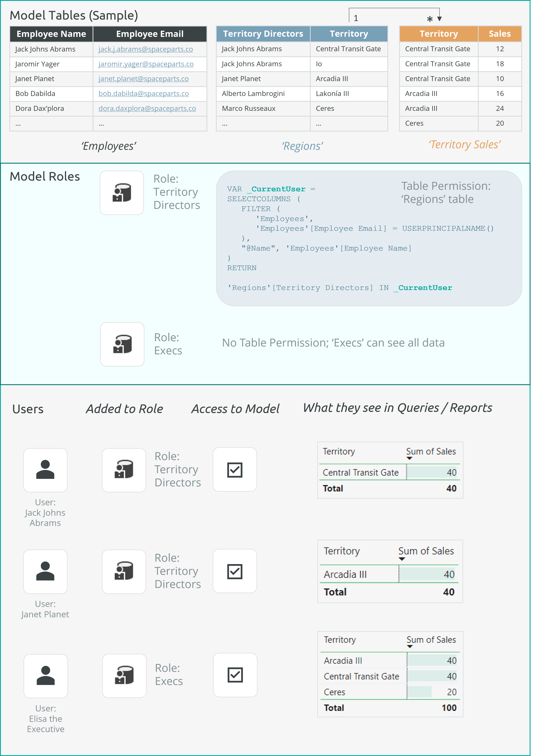Click Territory Directors role icon beside Janet's row
Viewport: 550px width, 756px height.
[x=124, y=571]
